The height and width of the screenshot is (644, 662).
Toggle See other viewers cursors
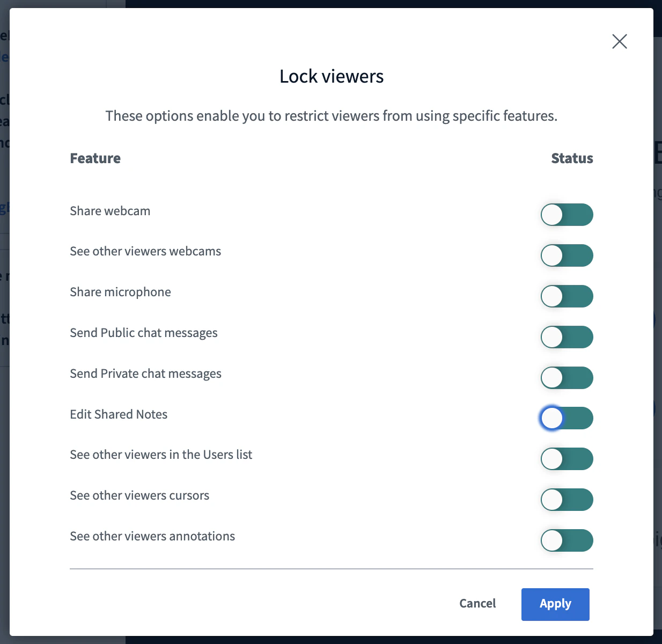pos(567,500)
